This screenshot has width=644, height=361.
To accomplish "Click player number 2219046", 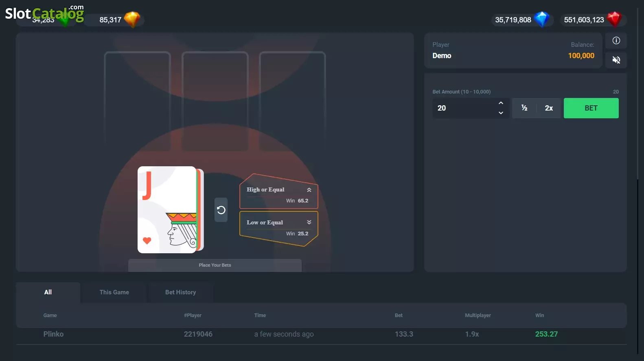I will (198, 334).
